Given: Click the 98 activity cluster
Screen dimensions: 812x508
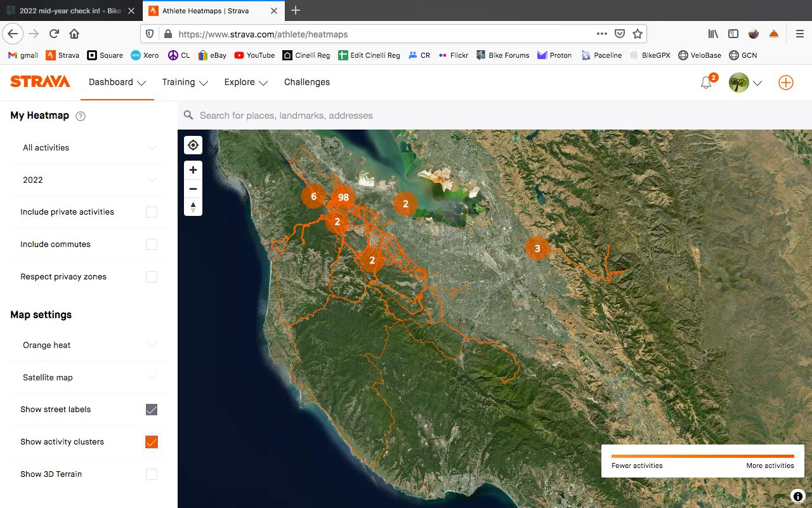Looking at the screenshot, I should pyautogui.click(x=343, y=197).
